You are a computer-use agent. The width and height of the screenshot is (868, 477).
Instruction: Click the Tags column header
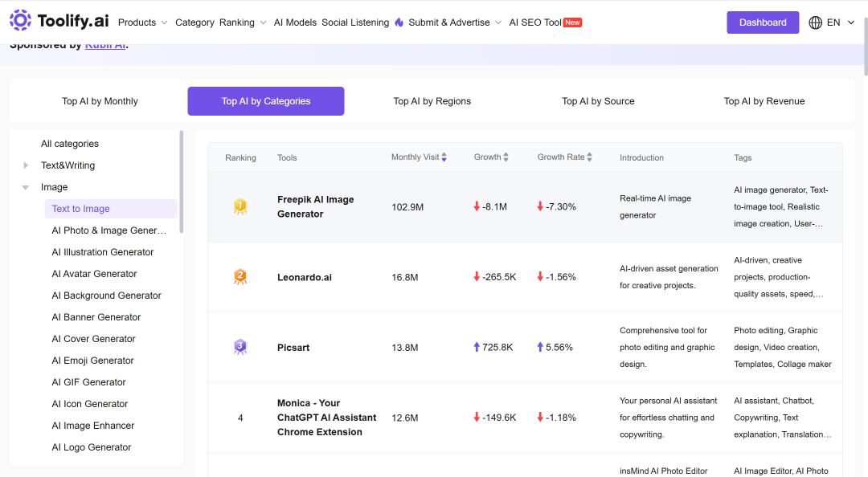pos(743,157)
